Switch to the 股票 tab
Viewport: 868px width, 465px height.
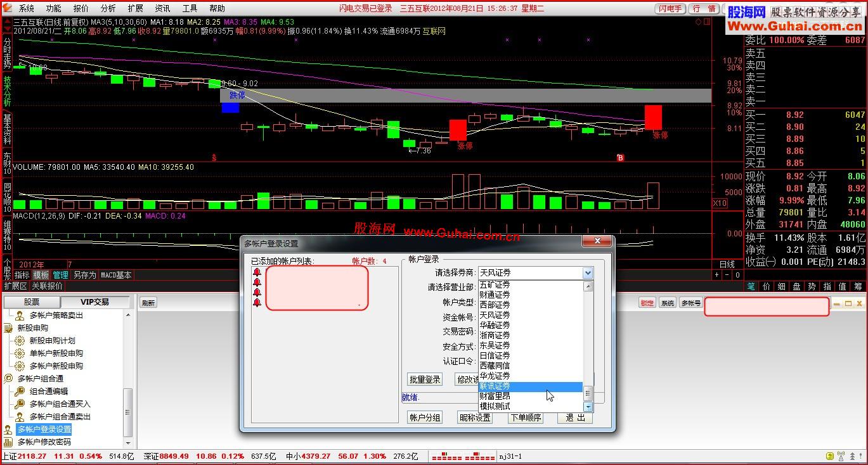point(32,302)
